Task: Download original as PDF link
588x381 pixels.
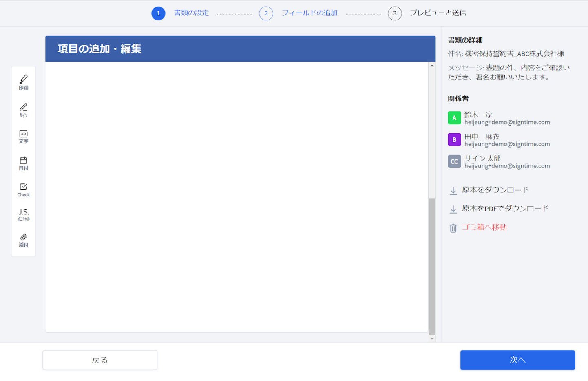Action: click(505, 209)
